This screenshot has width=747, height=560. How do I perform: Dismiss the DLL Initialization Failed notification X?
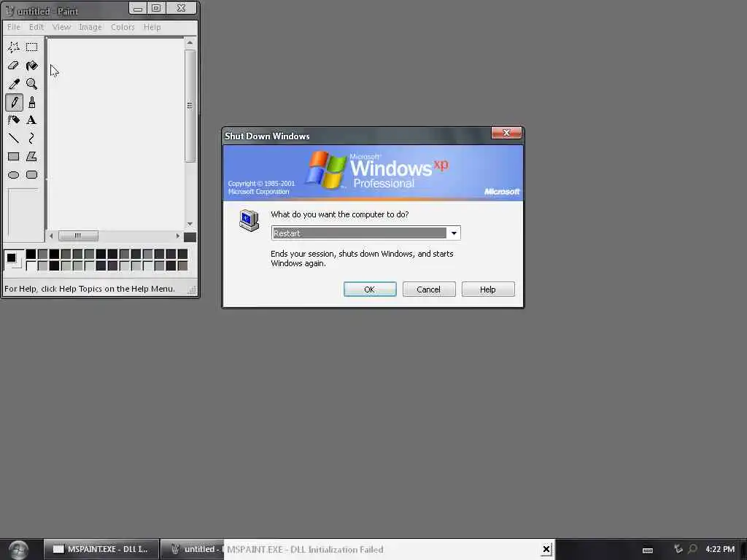[x=546, y=550]
